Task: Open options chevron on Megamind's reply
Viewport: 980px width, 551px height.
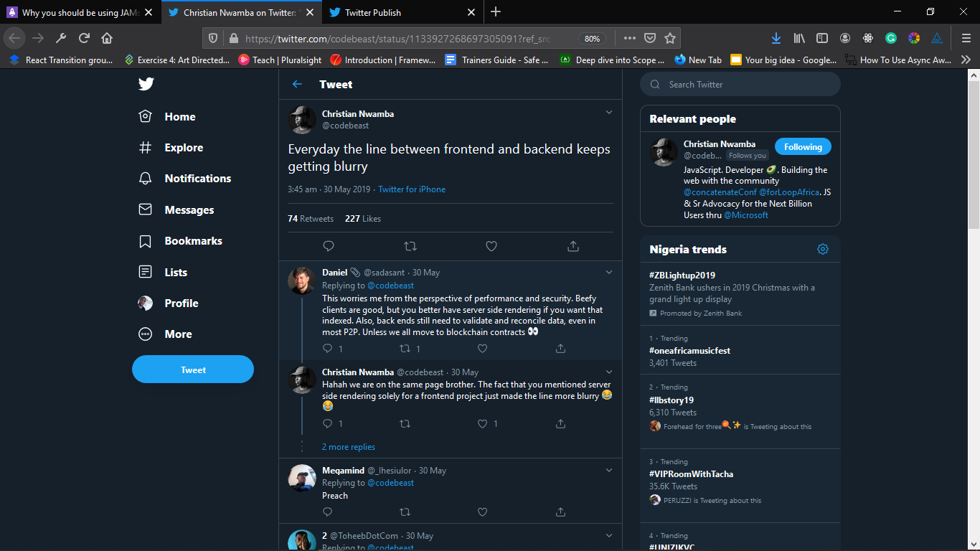Action: [609, 470]
